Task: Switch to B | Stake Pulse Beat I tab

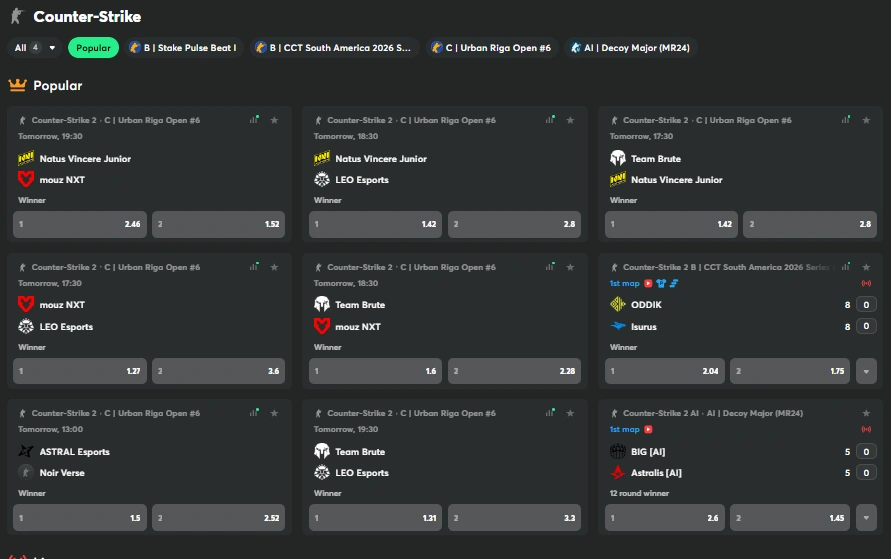Action: tap(183, 48)
